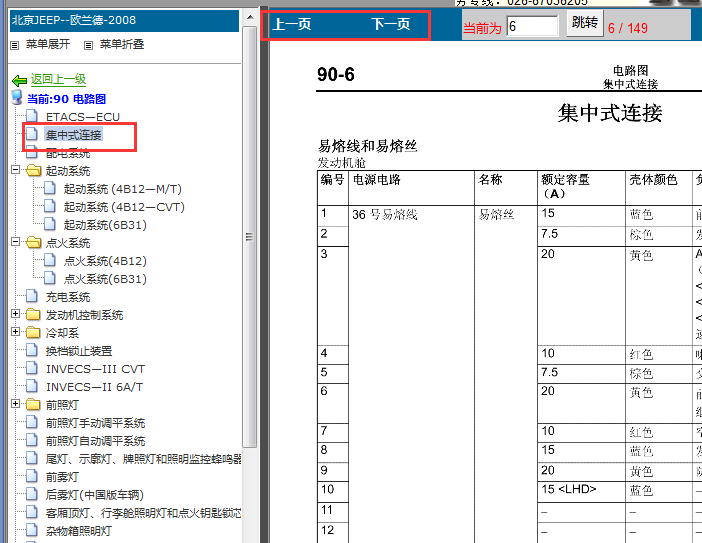The height and width of the screenshot is (543, 702).
Task: Click the 前照灯 folder icon
Action: (x=33, y=405)
